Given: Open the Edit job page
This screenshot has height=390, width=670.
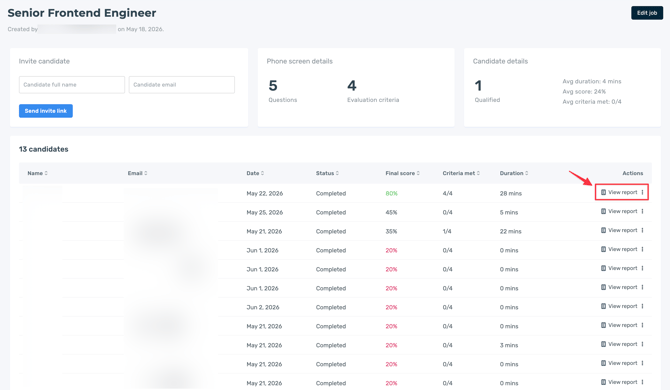Looking at the screenshot, I should 646,13.
